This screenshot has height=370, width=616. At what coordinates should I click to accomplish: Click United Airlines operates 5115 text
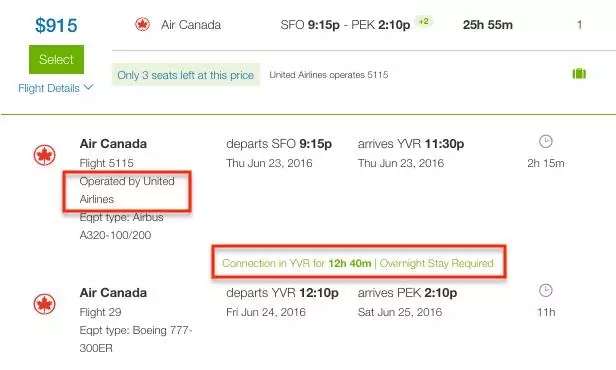[x=329, y=75]
